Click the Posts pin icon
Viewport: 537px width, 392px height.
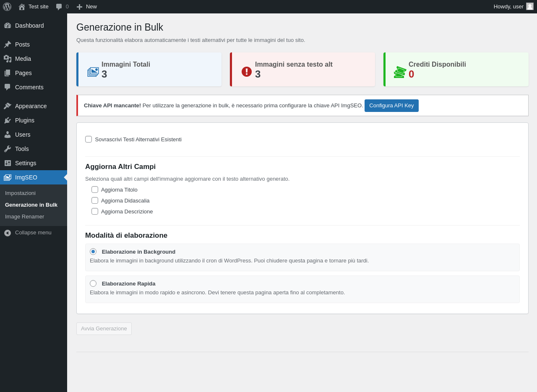tap(8, 44)
